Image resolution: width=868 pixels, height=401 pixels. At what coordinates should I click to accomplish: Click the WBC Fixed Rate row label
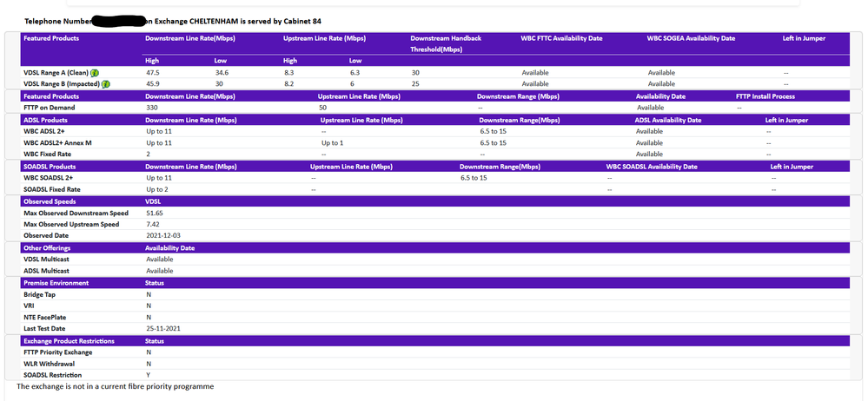pos(47,154)
